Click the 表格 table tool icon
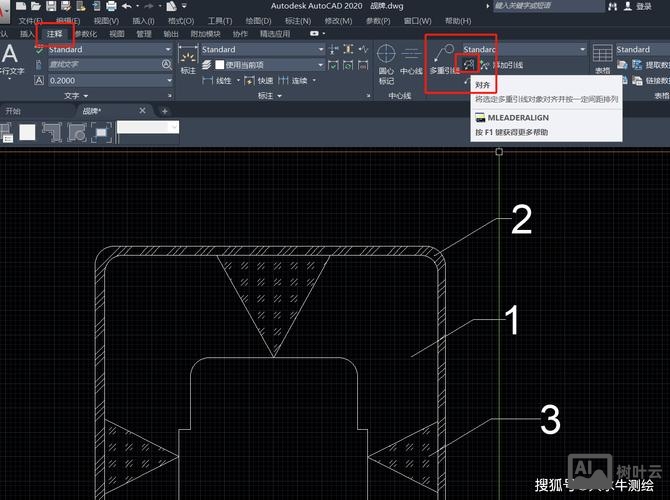Image resolution: width=670 pixels, height=500 pixels. click(x=602, y=57)
